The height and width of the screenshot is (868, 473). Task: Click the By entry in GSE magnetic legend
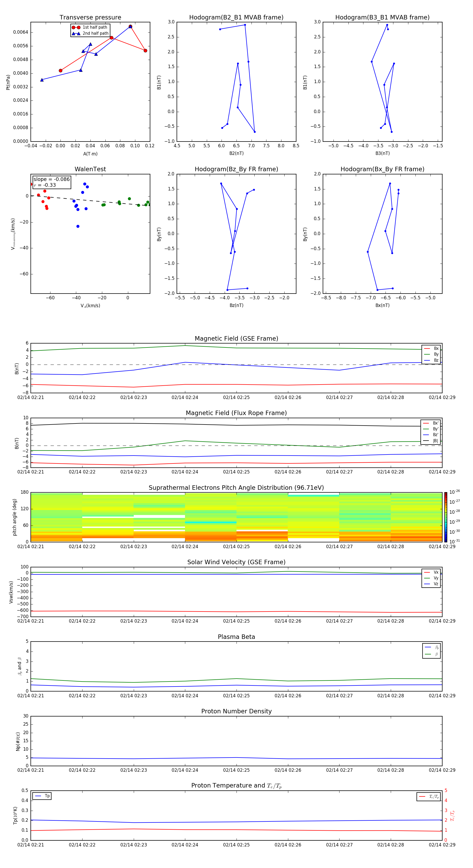point(431,355)
